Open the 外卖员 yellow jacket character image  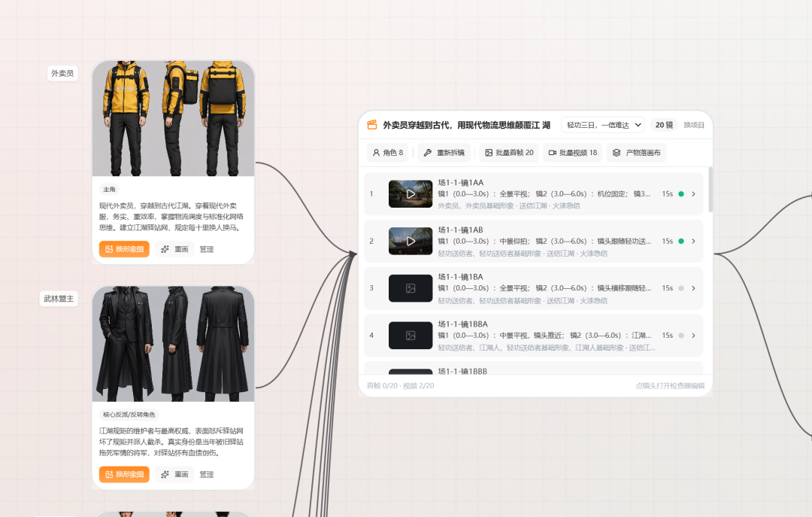pyautogui.click(x=173, y=118)
